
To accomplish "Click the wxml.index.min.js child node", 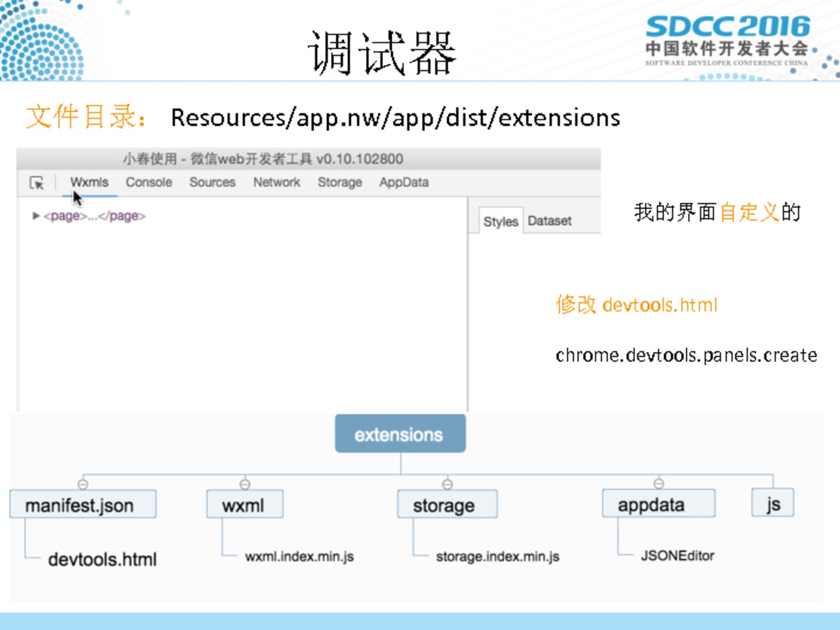I will point(300,557).
